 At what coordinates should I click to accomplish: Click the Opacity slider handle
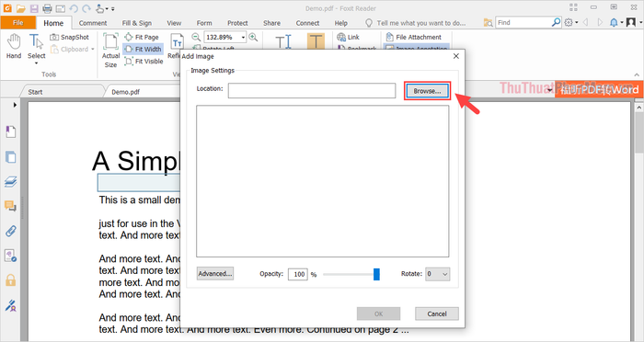[376, 274]
